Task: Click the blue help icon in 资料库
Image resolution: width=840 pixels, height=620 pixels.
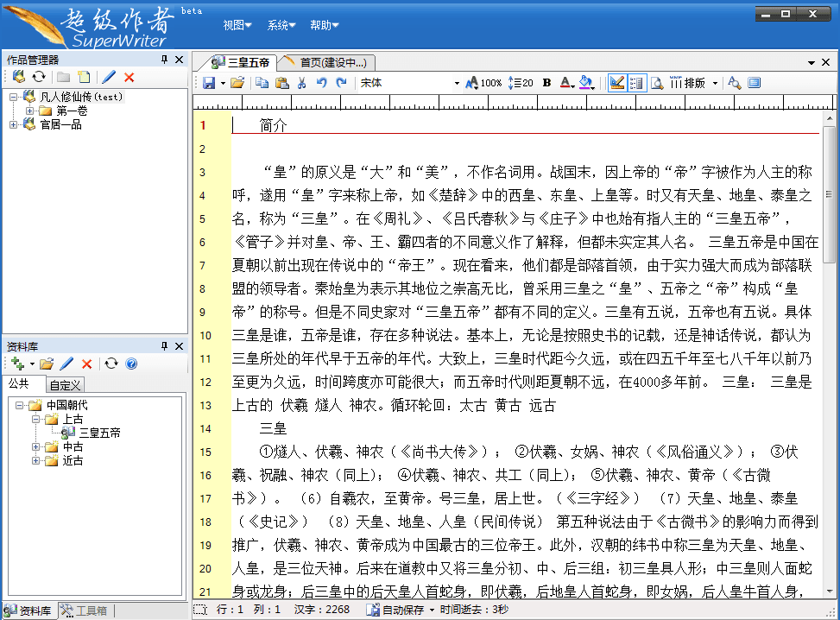Action: pyautogui.click(x=131, y=364)
